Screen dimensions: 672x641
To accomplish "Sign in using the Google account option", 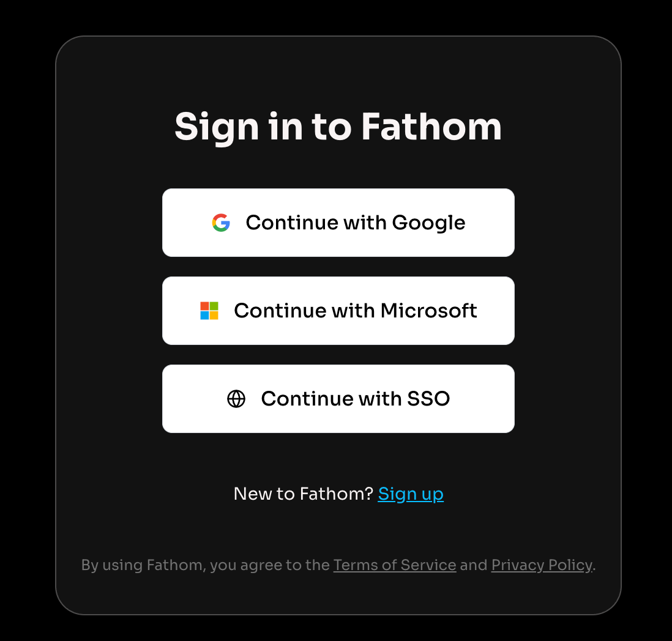I will pyautogui.click(x=338, y=223).
